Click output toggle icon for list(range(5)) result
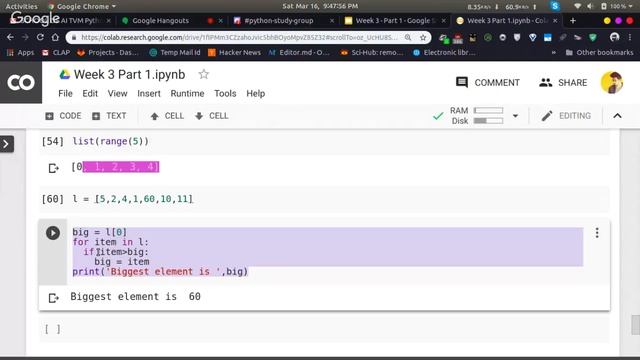Viewport: 640px width, 360px height. (x=53, y=168)
